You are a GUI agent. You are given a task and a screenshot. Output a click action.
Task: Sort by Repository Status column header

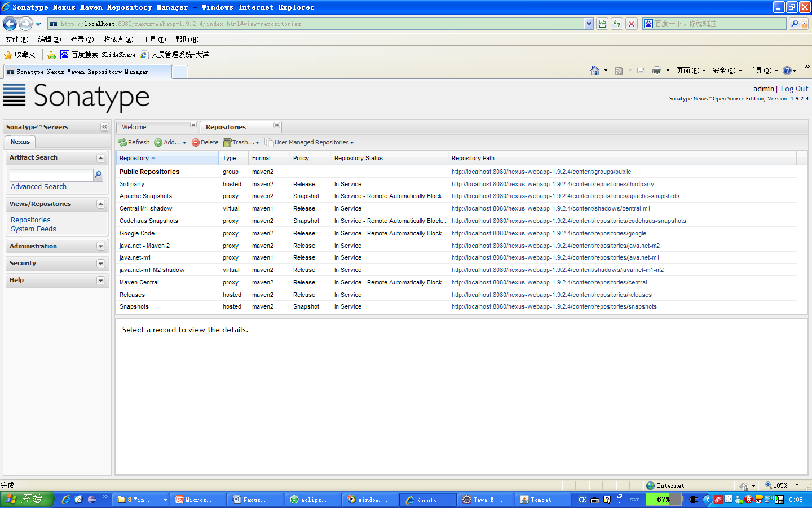click(x=389, y=158)
